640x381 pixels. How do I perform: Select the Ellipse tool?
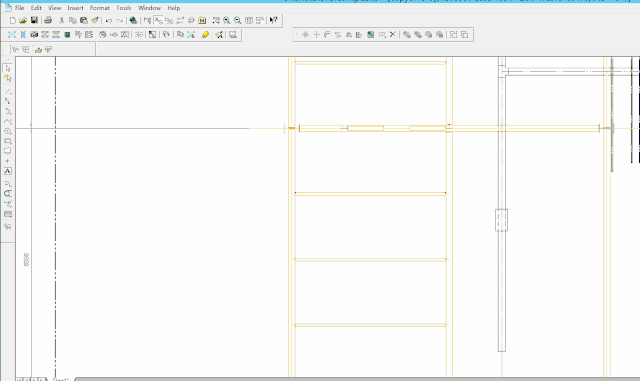[8, 131]
